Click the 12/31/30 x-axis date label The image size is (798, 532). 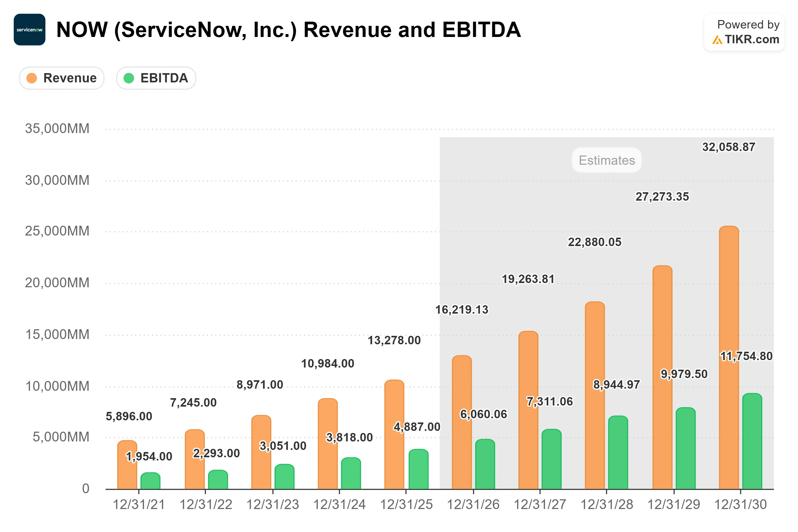[x=740, y=505]
